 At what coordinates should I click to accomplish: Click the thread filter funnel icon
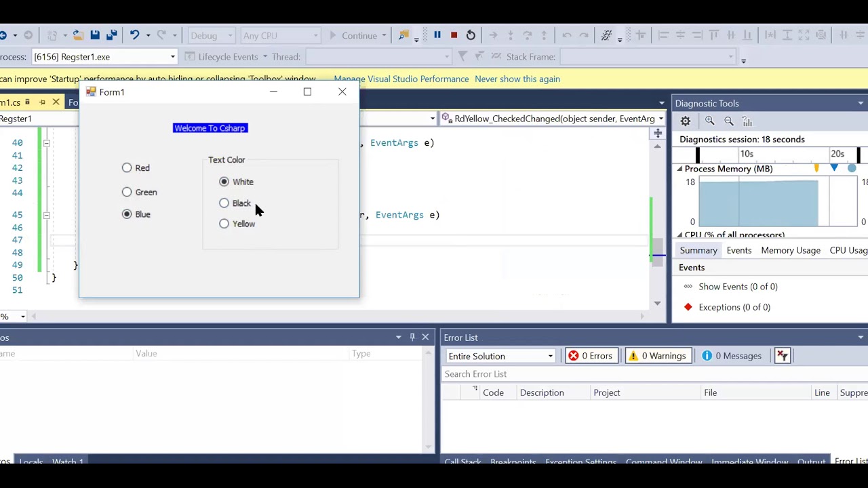462,56
